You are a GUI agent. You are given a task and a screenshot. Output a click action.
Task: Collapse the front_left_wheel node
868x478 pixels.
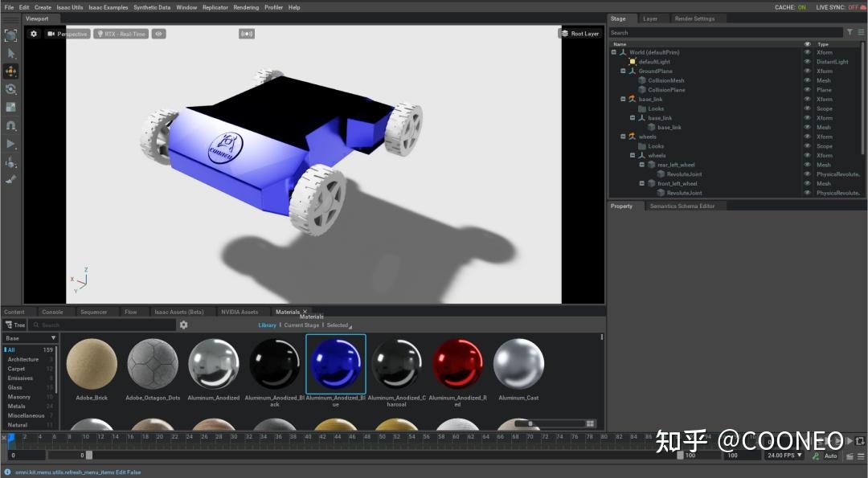tap(641, 184)
